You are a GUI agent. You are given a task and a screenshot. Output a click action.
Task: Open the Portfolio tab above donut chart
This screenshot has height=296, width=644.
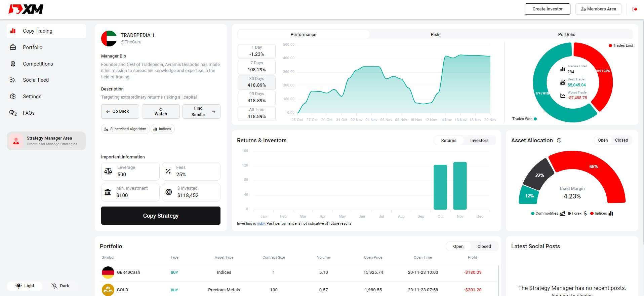click(567, 34)
